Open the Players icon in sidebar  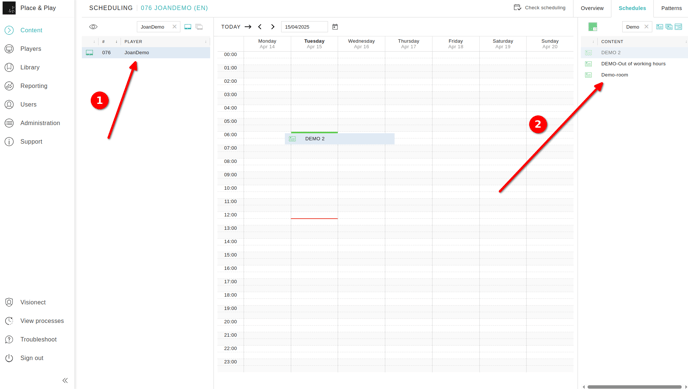coord(9,49)
